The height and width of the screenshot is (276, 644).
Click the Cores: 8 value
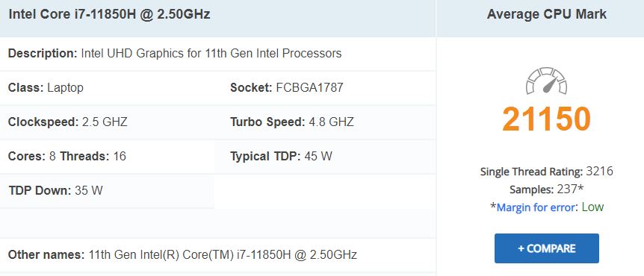(31, 156)
